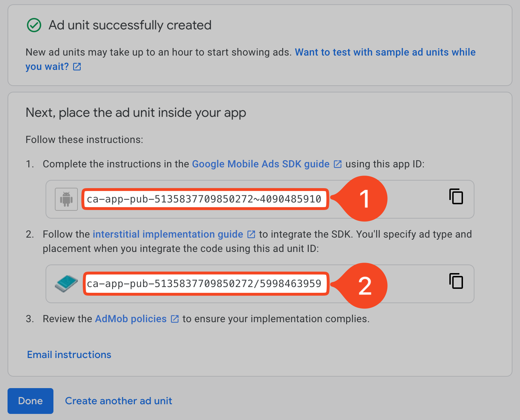Click the teal ad unit book icon

66,284
